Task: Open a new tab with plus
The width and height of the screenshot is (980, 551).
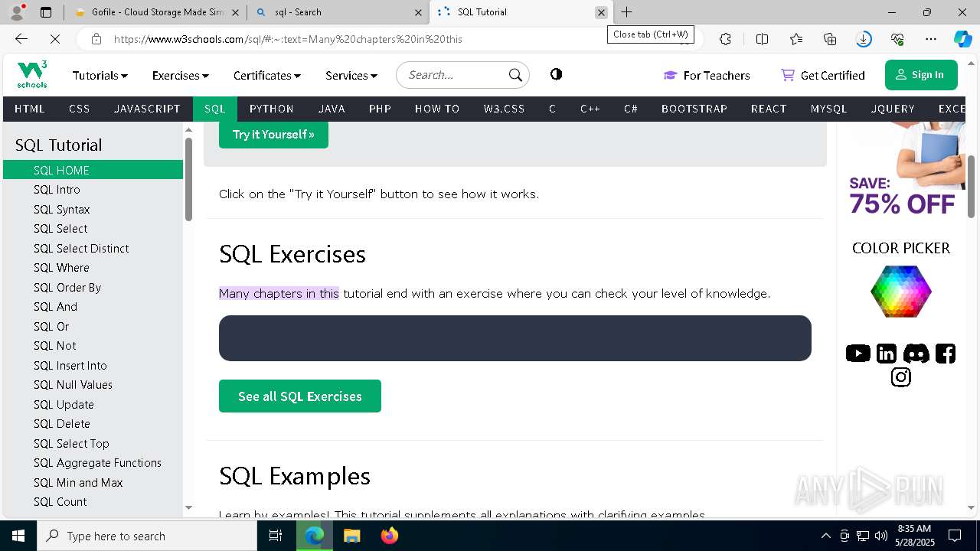Action: tap(626, 12)
